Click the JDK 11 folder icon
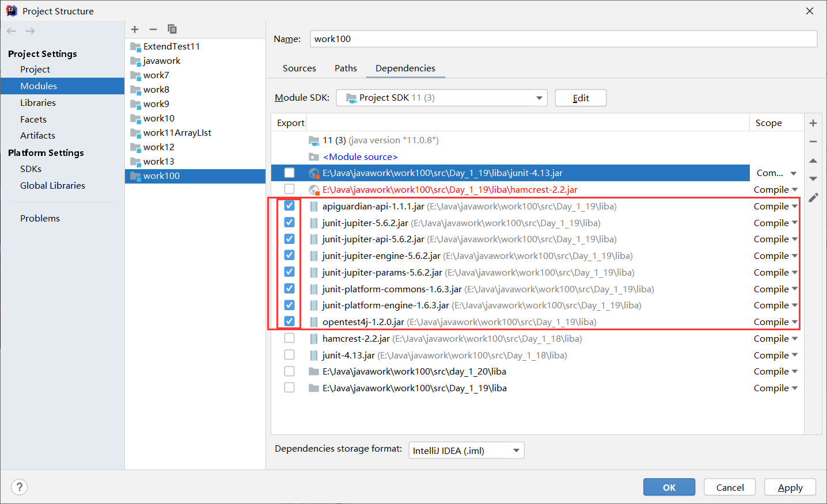This screenshot has height=504, width=827. point(314,140)
